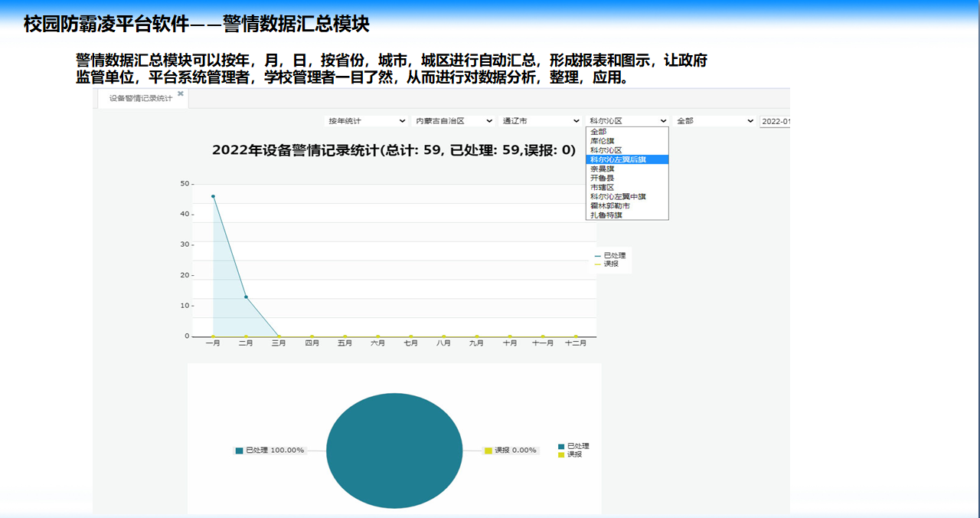Expand the 内蒙古自治区 province dropdown

click(453, 121)
